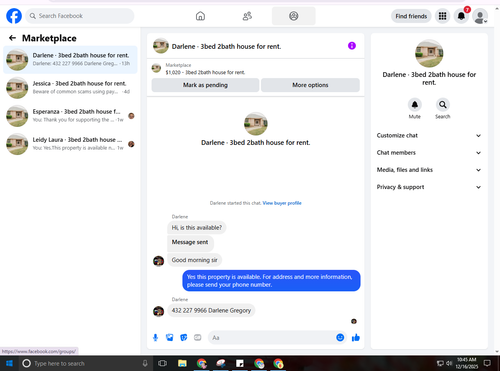Click the Aa message input field
Image resolution: width=500 pixels, height=371 pixels.
click(272, 338)
